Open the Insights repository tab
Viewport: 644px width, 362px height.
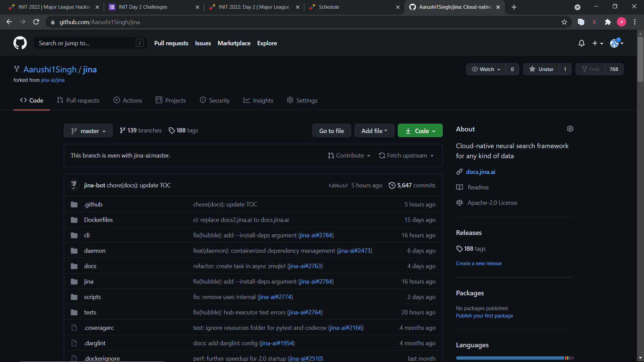coord(258,101)
